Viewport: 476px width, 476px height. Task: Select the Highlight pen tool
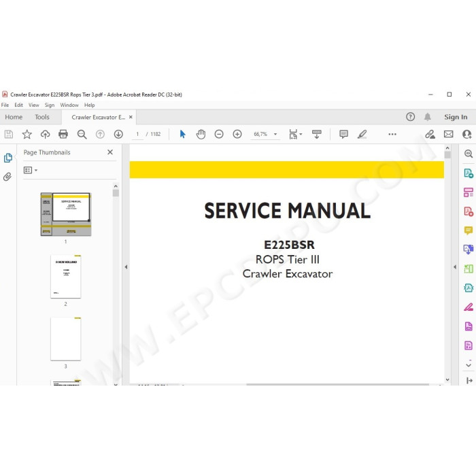362,134
